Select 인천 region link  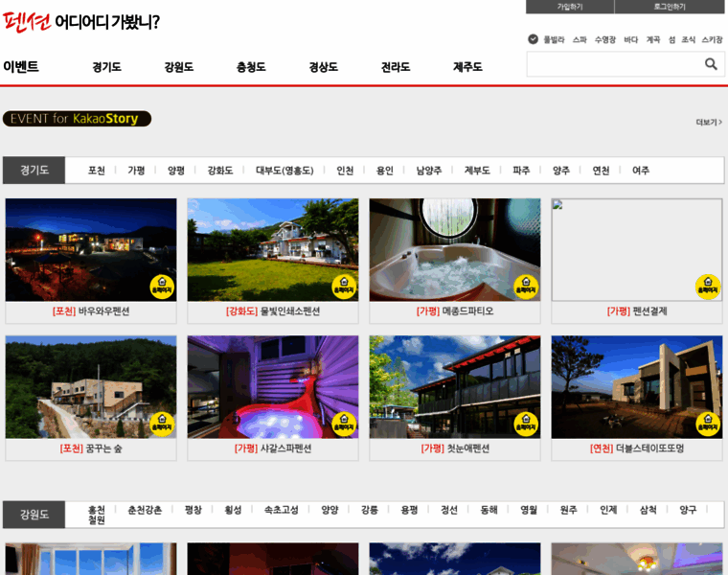point(345,171)
